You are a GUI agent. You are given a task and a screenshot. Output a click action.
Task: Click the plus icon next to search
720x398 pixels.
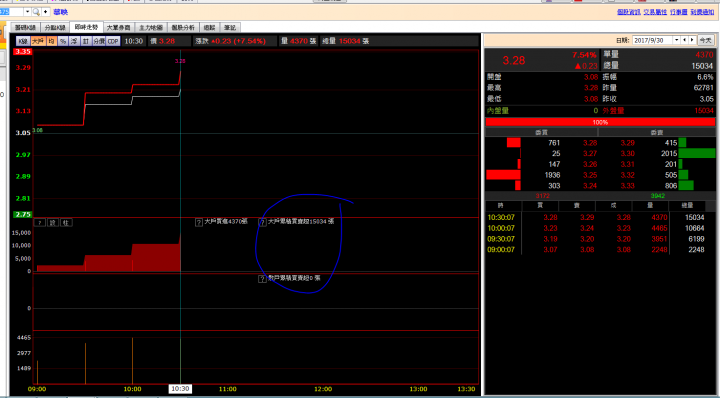[x=45, y=11]
